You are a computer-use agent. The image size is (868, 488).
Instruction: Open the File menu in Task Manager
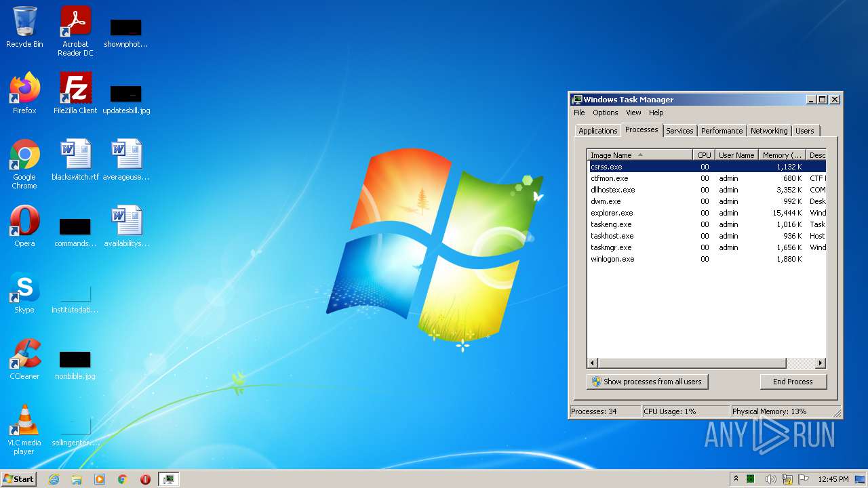[579, 113]
